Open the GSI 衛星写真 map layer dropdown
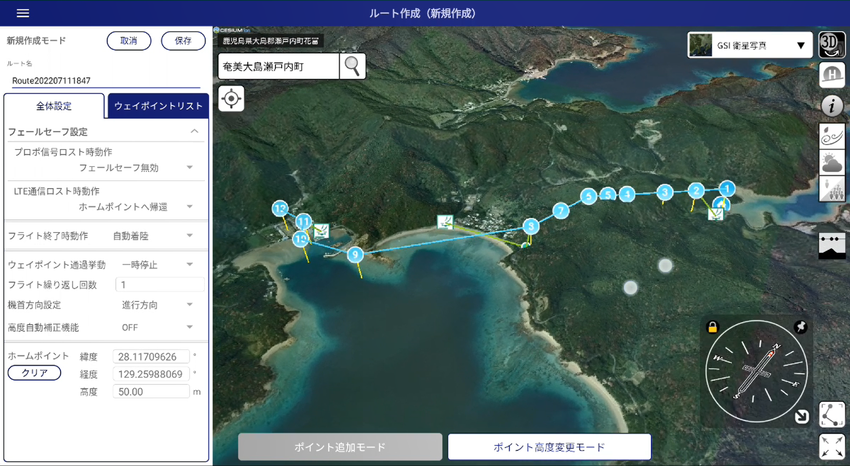 pos(750,45)
